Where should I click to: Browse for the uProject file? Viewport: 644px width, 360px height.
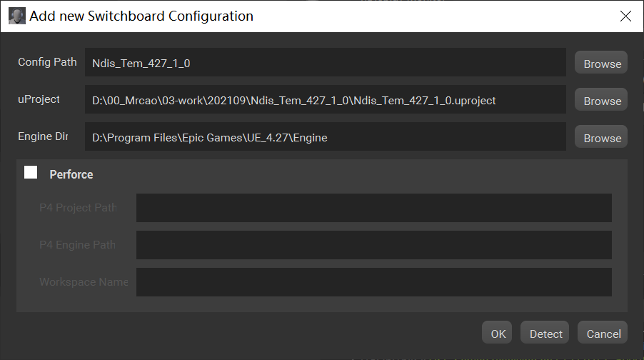pyautogui.click(x=601, y=99)
